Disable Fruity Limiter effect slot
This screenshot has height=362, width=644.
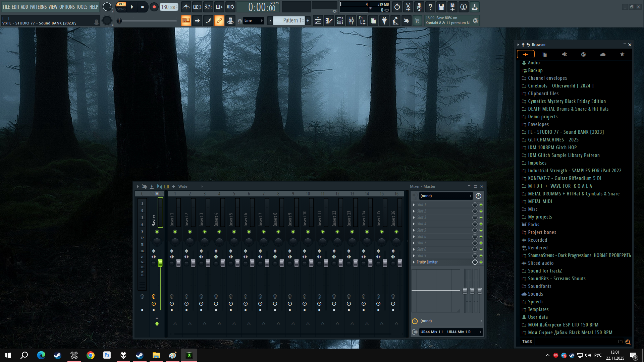481,262
